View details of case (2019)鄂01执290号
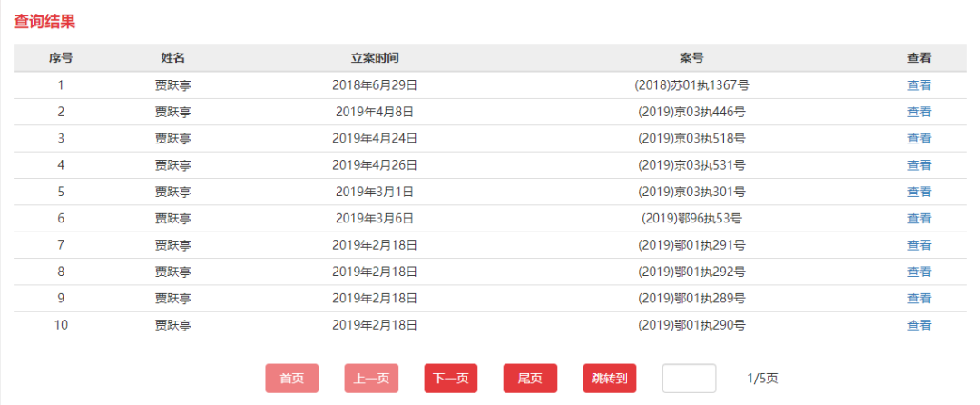 [x=919, y=325]
